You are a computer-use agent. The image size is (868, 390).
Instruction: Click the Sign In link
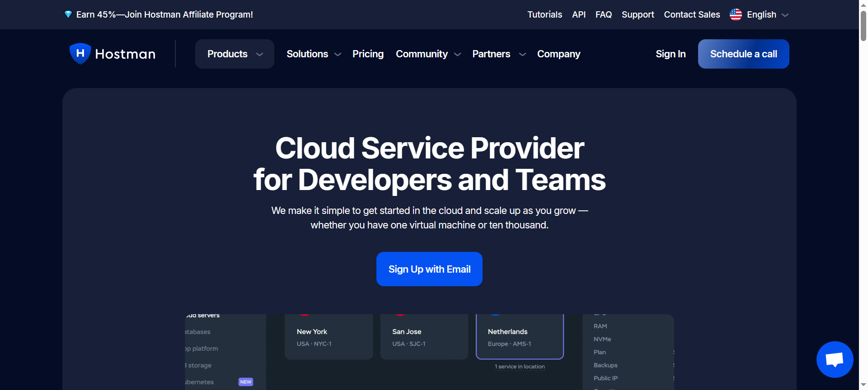pos(671,54)
